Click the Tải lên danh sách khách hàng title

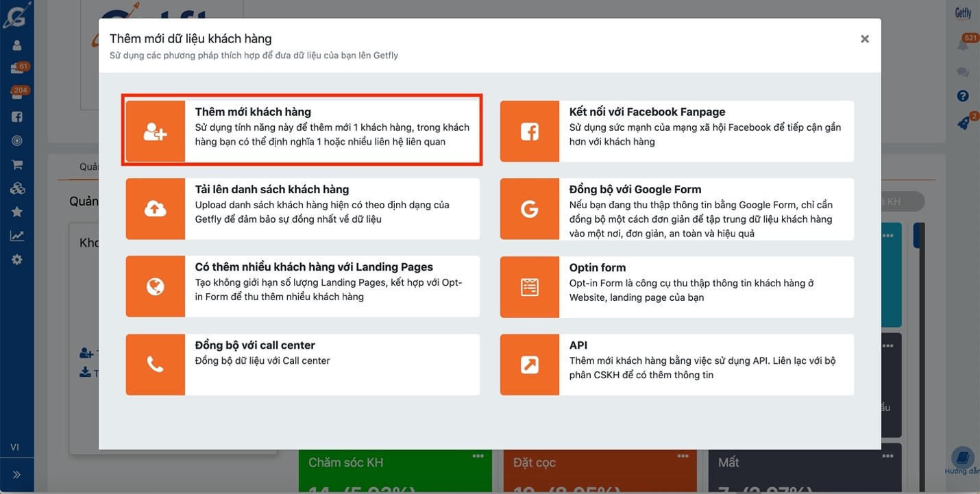(x=272, y=189)
